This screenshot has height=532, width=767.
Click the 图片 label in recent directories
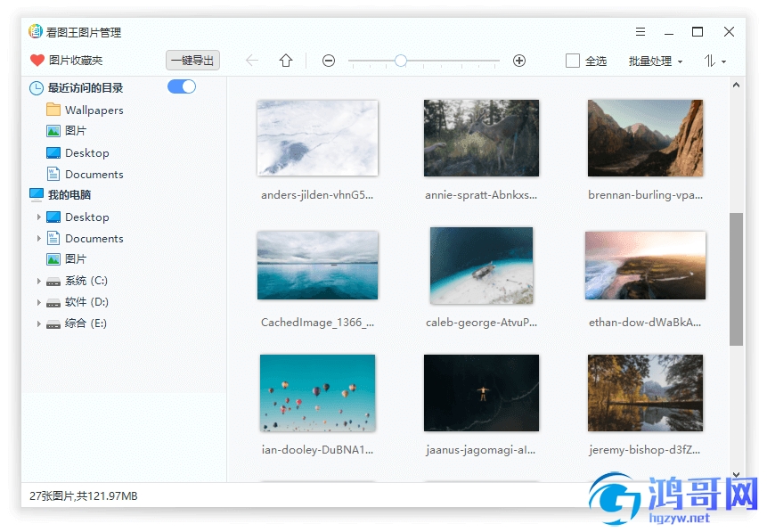(x=76, y=131)
